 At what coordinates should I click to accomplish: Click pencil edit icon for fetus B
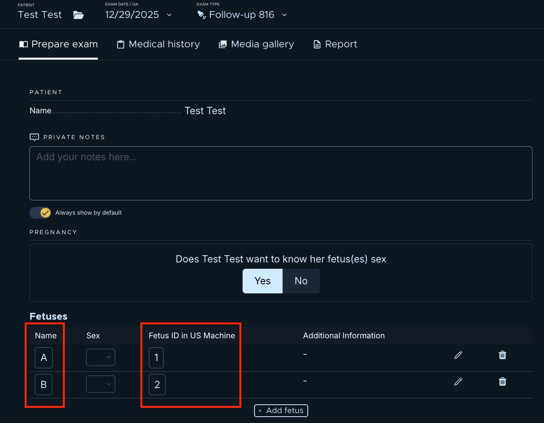[458, 382]
